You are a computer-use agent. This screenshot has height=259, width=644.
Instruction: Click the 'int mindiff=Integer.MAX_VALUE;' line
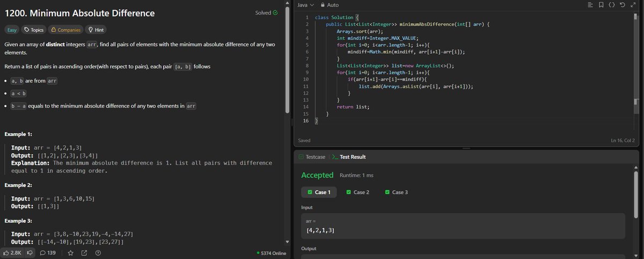(378, 39)
